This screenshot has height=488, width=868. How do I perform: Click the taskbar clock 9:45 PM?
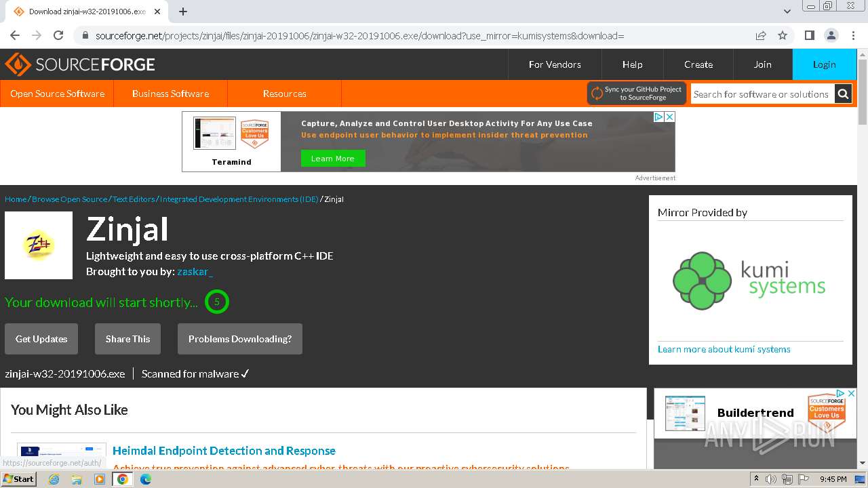[x=833, y=479]
